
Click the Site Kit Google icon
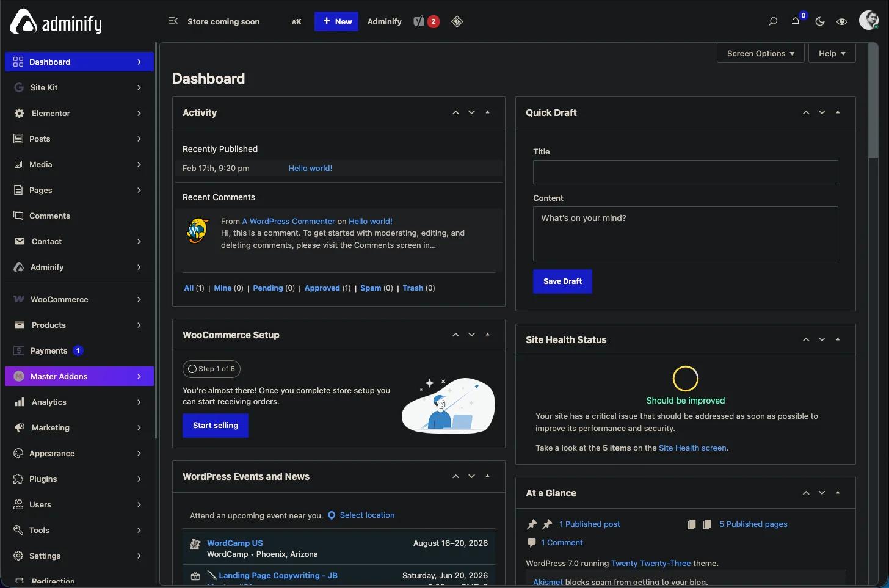pyautogui.click(x=19, y=87)
